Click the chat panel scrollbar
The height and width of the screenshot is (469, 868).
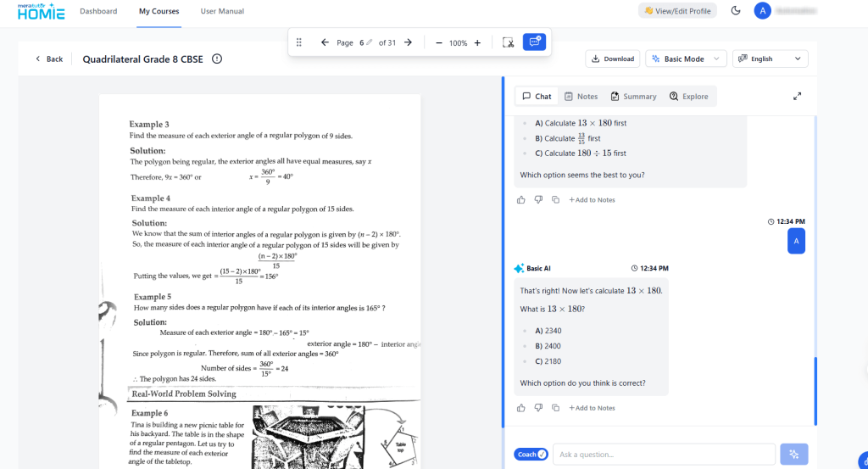click(x=815, y=391)
